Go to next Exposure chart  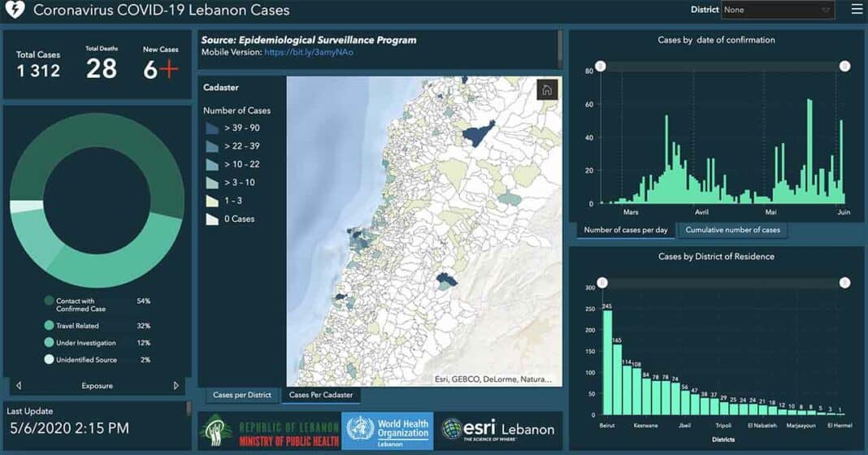[x=176, y=386]
